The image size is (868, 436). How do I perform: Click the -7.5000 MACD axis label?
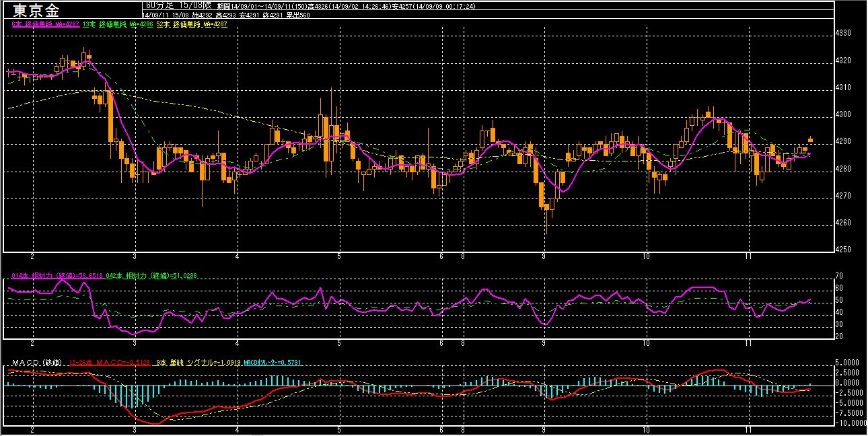point(850,412)
